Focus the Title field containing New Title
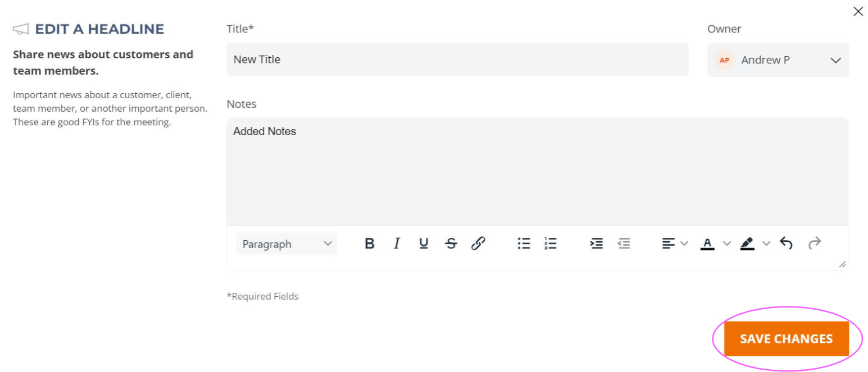868x372 pixels. [x=457, y=59]
